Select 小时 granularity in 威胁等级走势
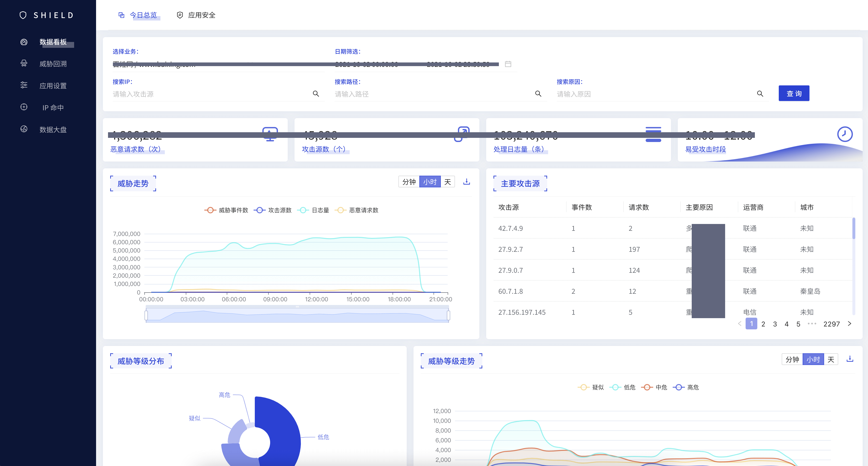Screen dimensions: 868x466 coord(813,359)
